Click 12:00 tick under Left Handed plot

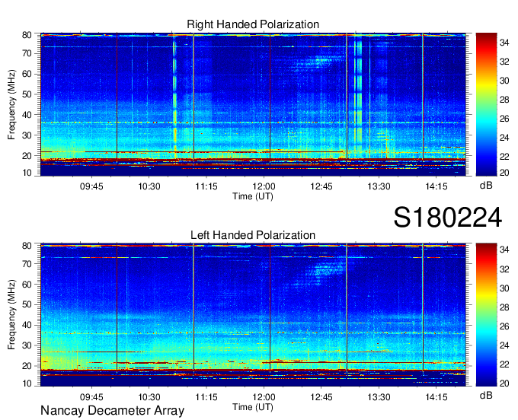pos(264,397)
